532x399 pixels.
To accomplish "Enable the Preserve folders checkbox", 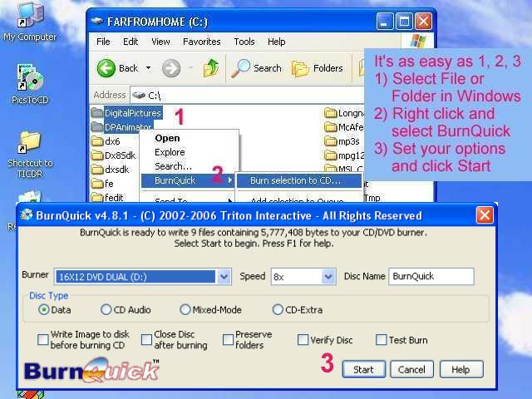I will pyautogui.click(x=228, y=339).
